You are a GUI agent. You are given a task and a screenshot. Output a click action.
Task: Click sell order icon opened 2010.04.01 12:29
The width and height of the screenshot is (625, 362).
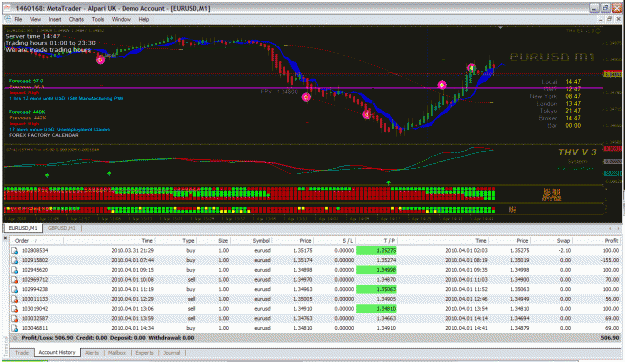point(14,299)
